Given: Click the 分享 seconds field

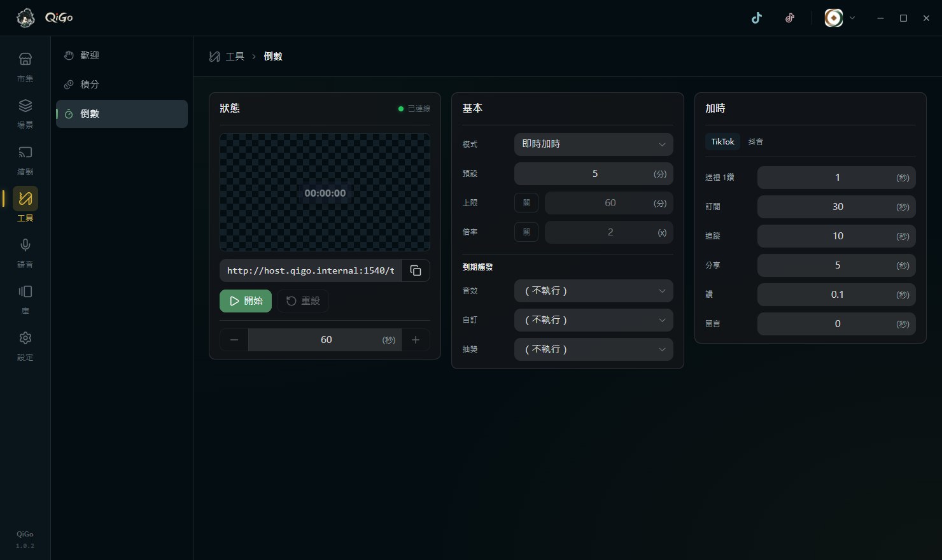Looking at the screenshot, I should pos(836,265).
